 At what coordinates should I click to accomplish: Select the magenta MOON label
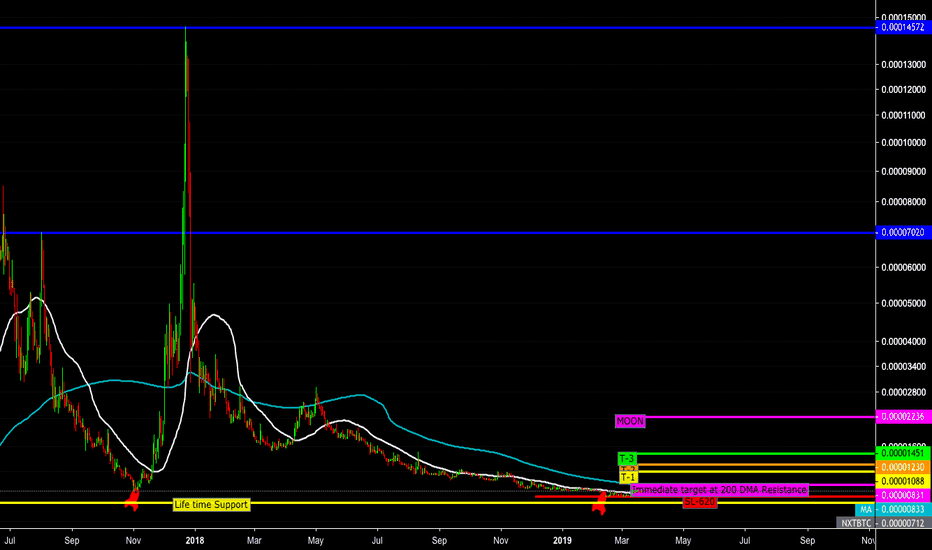coord(630,421)
